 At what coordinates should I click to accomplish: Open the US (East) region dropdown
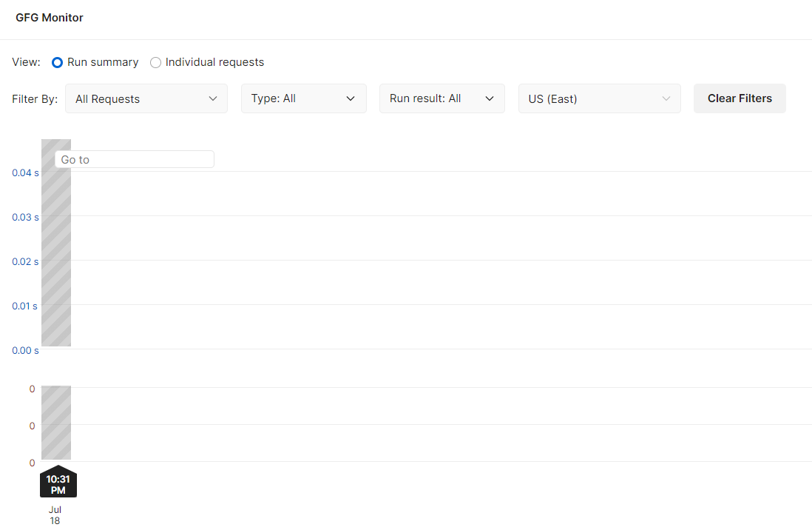(599, 98)
